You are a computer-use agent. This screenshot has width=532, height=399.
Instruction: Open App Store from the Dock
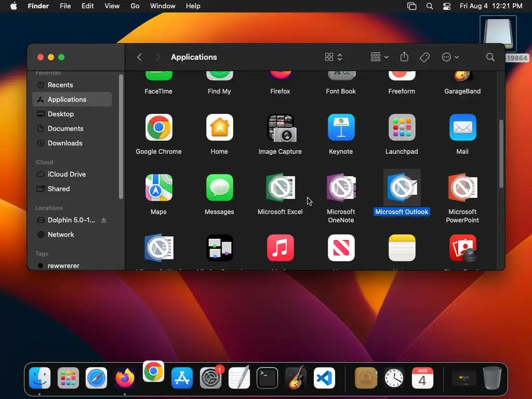coord(182,378)
